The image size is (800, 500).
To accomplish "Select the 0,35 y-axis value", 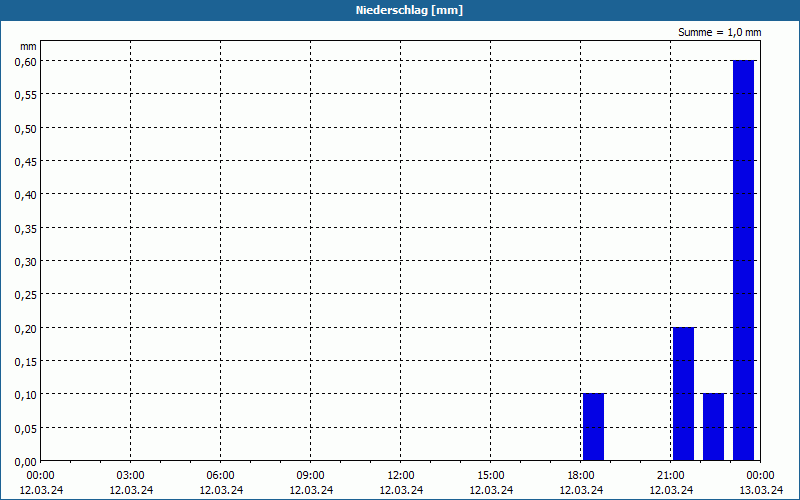I will pyautogui.click(x=26, y=229).
